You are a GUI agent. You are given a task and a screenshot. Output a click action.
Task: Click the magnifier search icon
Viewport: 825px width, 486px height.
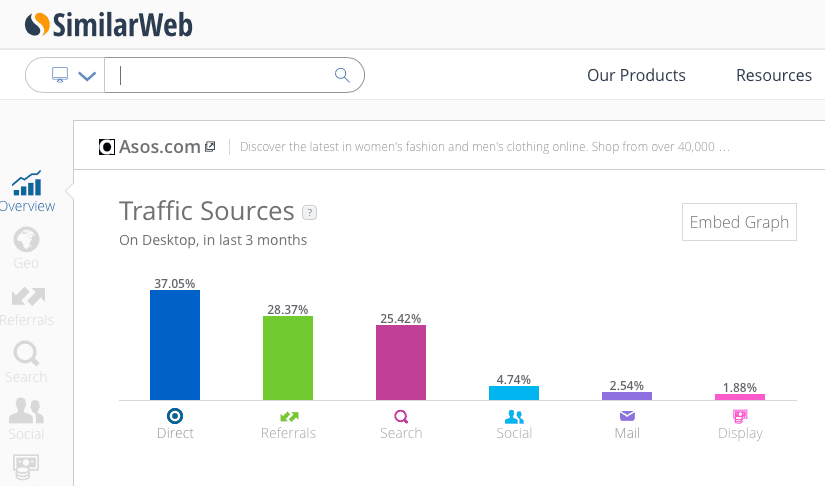coord(342,75)
